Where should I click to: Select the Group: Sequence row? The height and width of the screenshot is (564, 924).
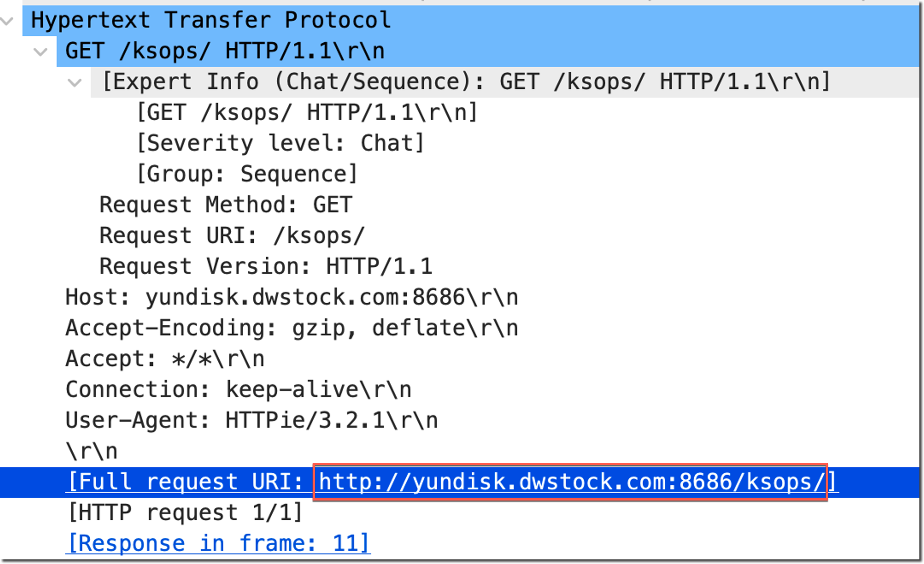pos(247,174)
